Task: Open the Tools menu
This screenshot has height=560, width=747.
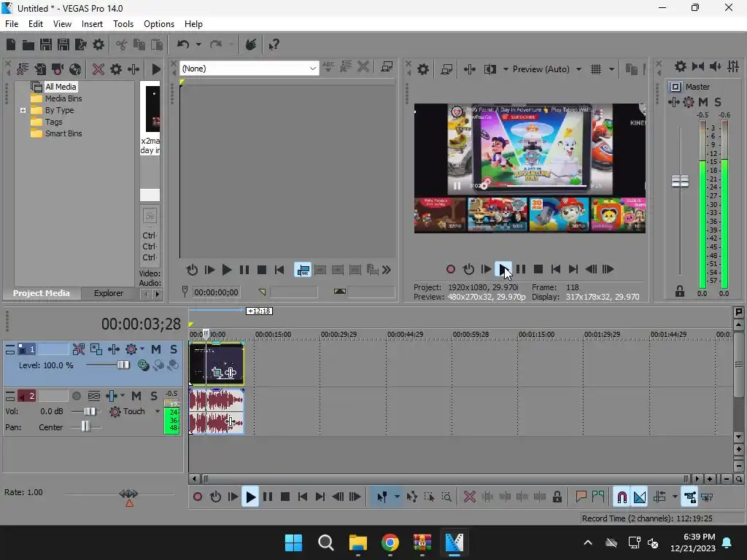Action: click(x=123, y=24)
